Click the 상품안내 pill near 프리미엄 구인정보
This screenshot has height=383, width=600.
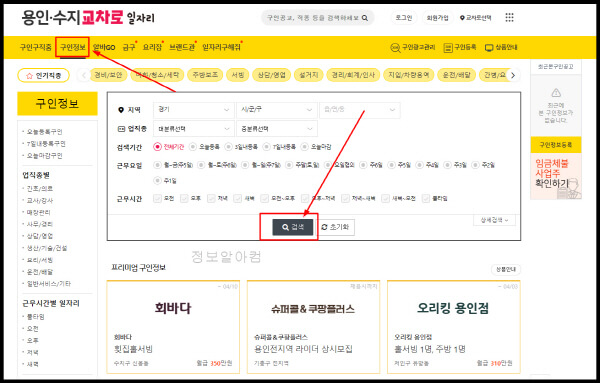click(x=506, y=269)
